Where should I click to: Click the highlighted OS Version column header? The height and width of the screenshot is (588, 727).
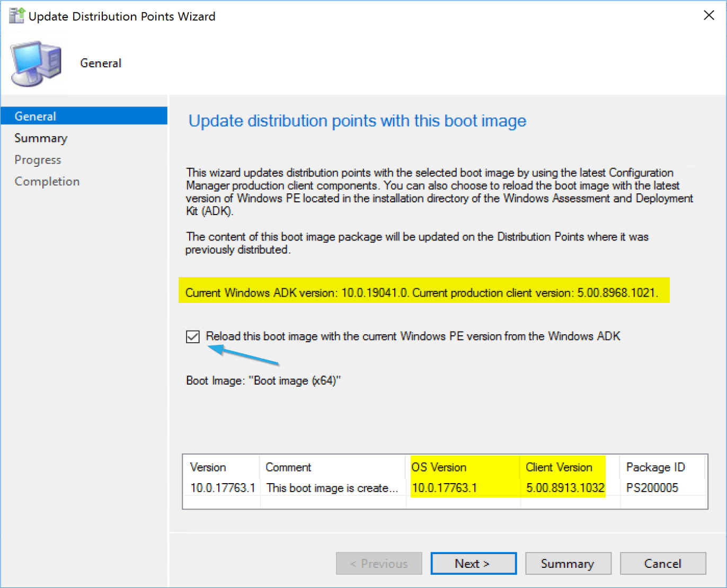(x=438, y=467)
